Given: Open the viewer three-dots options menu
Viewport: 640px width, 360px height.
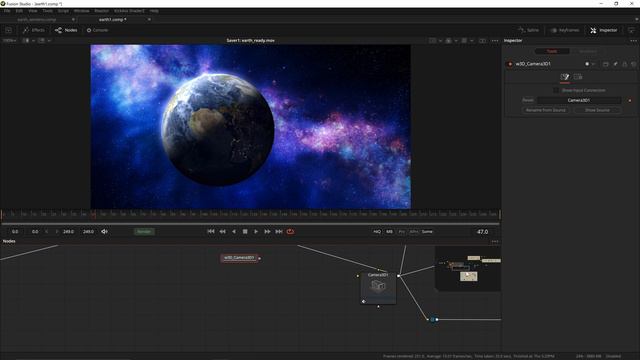Looking at the screenshot, I should [x=495, y=40].
